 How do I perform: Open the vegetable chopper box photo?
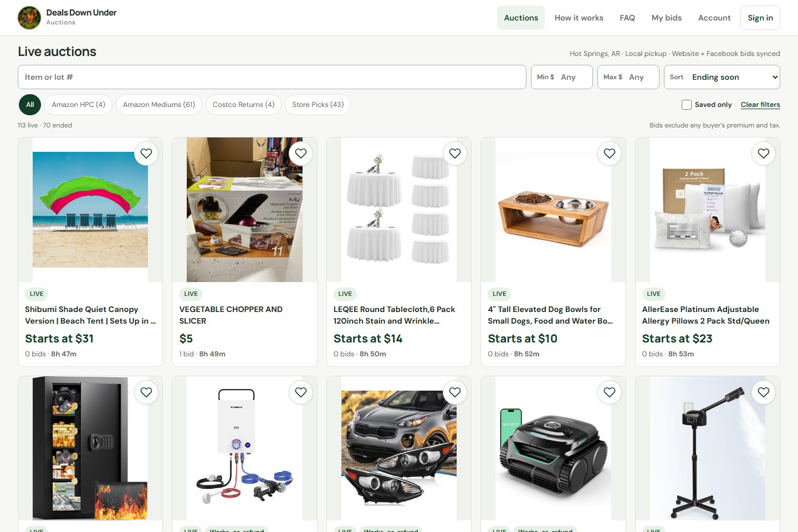244,210
